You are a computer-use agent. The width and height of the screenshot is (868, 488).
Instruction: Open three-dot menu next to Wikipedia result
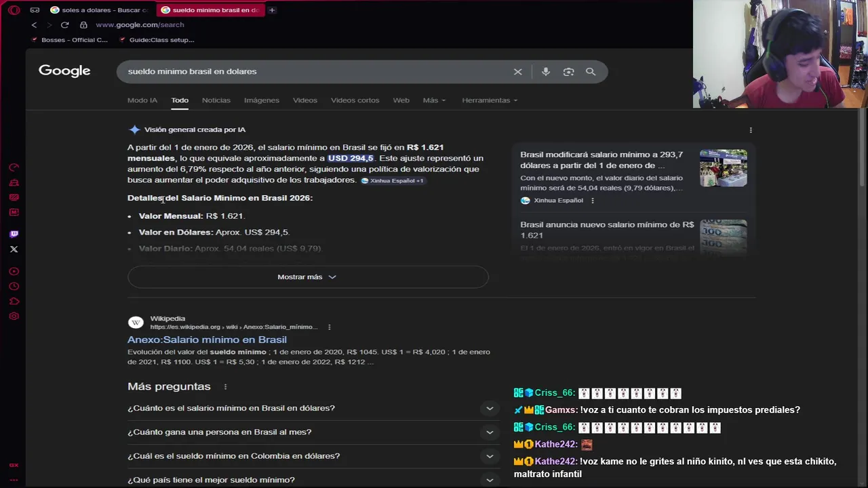click(330, 327)
